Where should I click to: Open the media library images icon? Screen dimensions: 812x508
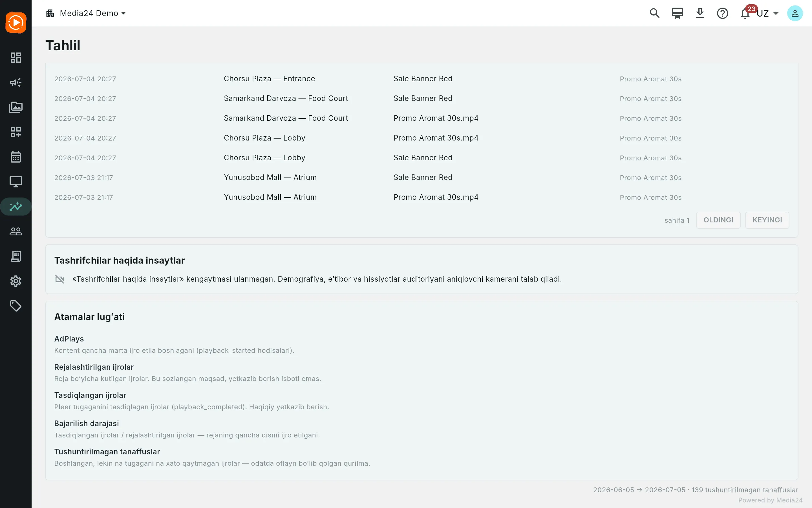click(x=16, y=107)
